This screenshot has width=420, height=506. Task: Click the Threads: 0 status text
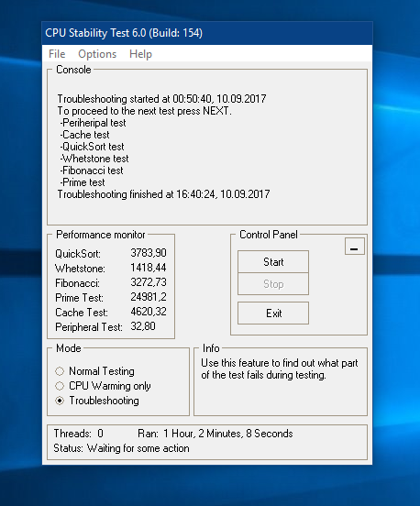(79, 434)
